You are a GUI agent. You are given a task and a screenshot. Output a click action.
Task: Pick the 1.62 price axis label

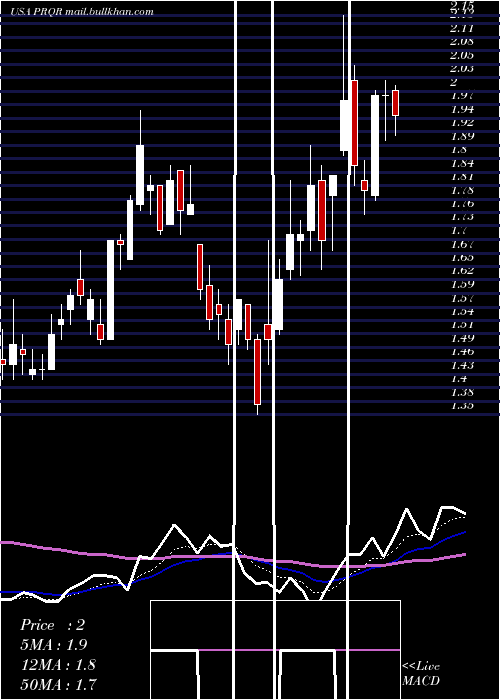click(462, 271)
